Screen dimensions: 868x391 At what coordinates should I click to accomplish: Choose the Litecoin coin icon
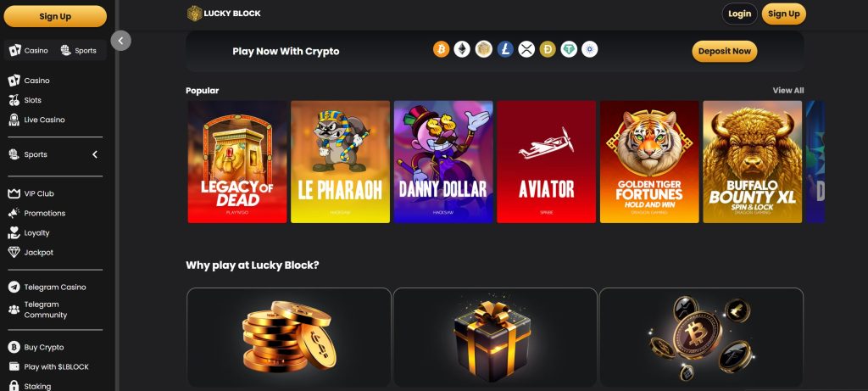[505, 50]
